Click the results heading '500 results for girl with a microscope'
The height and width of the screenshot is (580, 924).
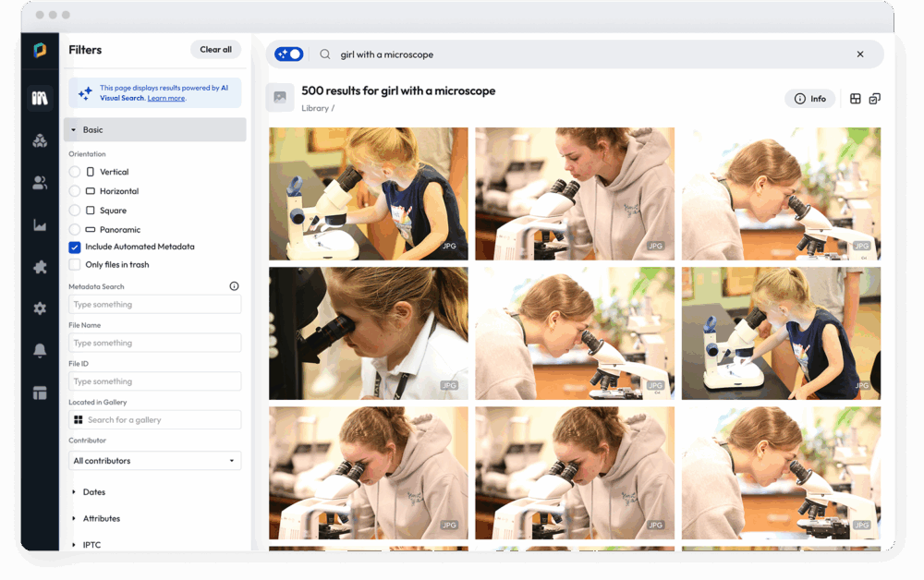pyautogui.click(x=398, y=91)
